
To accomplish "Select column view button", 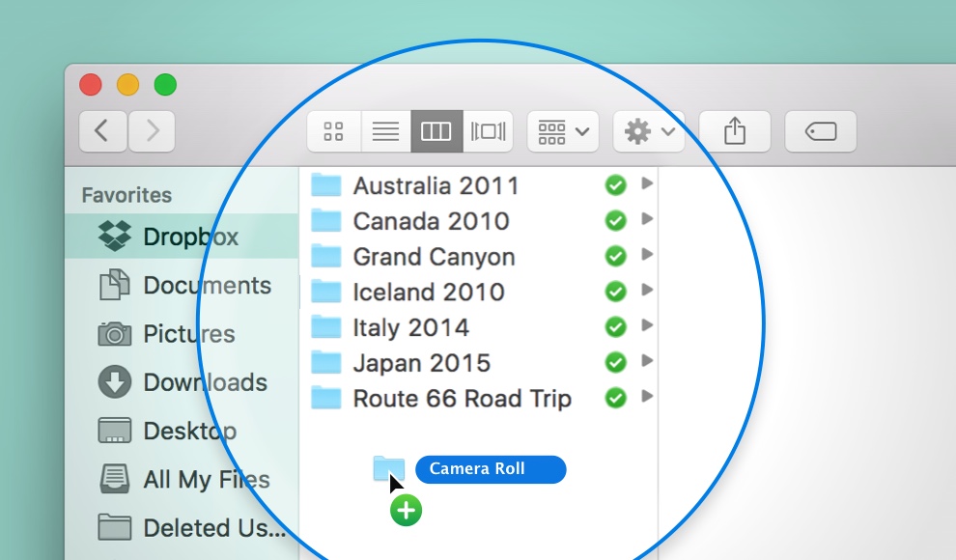I will (x=436, y=132).
